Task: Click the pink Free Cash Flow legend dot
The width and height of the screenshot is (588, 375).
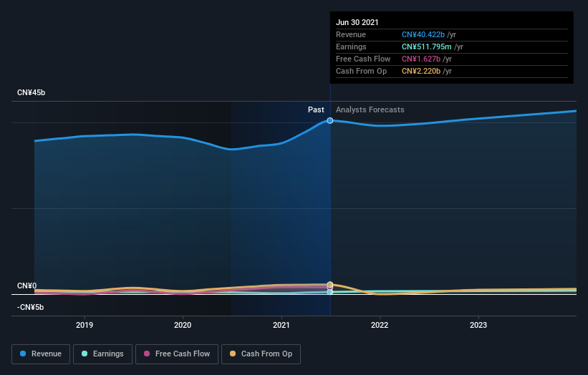Action: click(x=147, y=354)
